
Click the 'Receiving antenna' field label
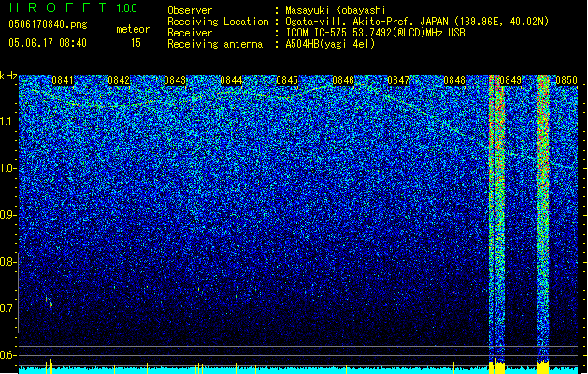click(x=215, y=44)
